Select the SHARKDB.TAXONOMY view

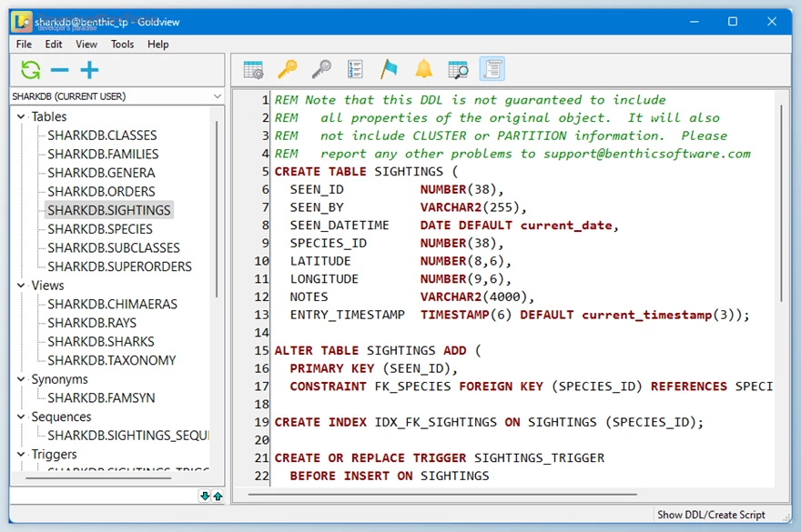point(112,360)
